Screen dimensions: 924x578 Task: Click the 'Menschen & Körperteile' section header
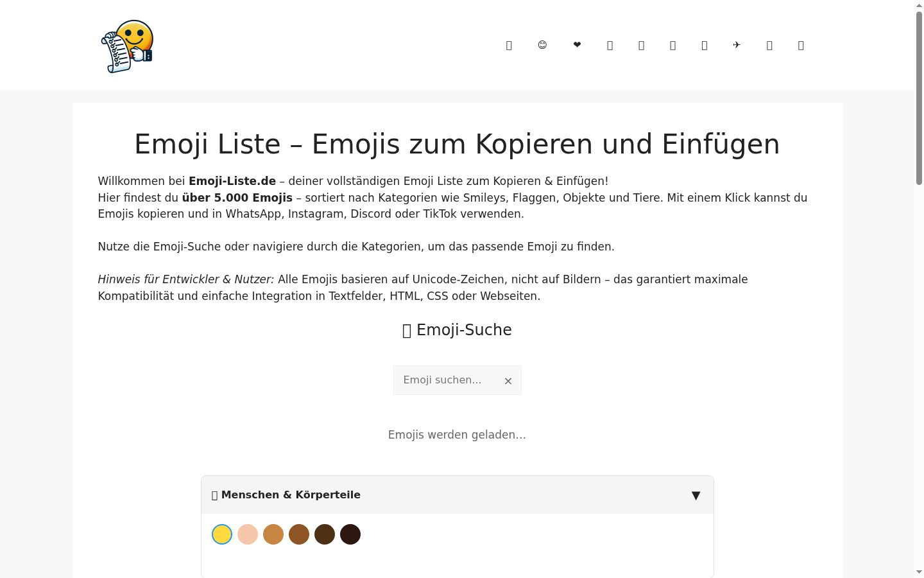(x=457, y=495)
